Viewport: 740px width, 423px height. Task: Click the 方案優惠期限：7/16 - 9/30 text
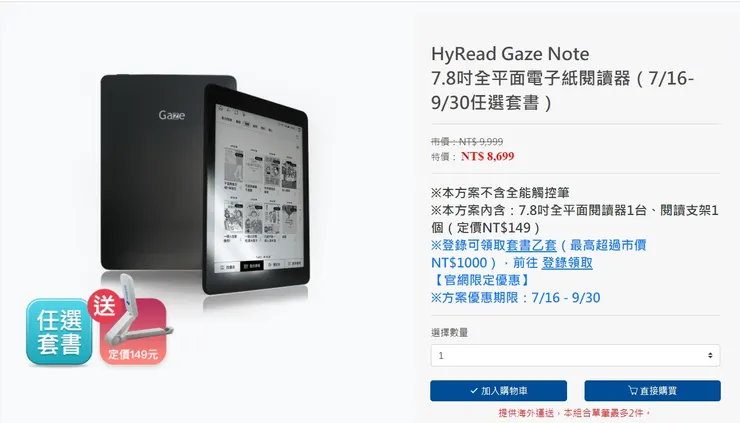click(x=515, y=298)
